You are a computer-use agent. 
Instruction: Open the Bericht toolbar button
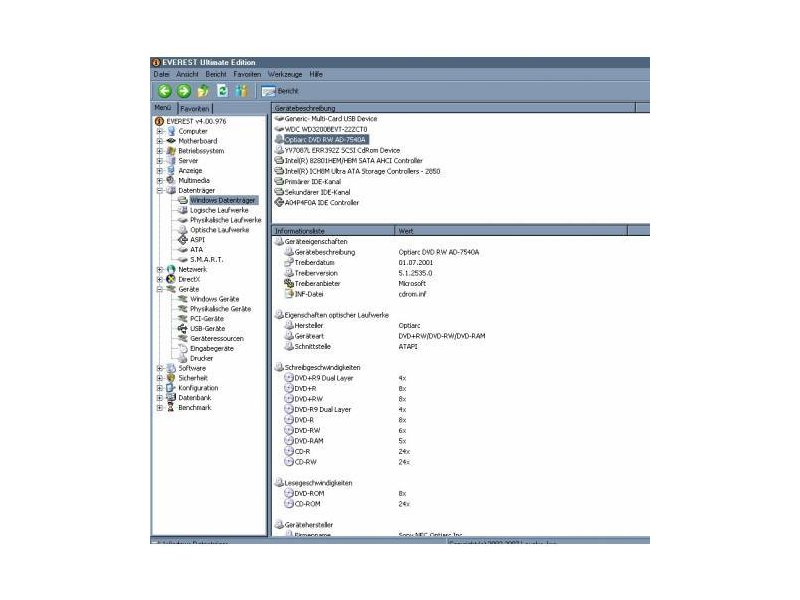(280, 91)
